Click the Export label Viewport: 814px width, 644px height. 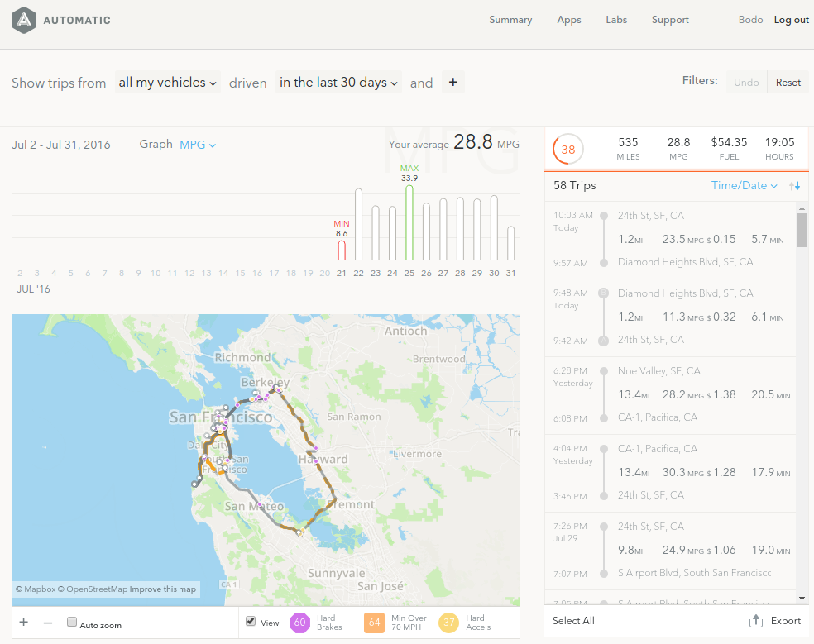click(785, 621)
